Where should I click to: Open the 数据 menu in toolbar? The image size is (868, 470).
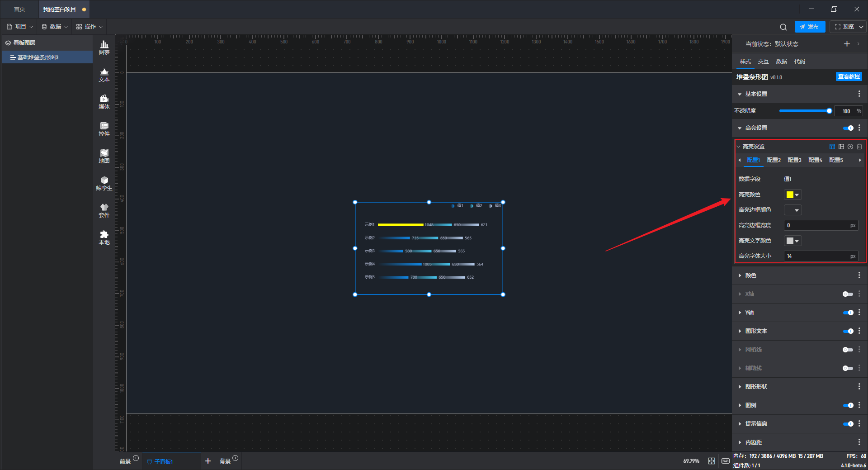coord(55,27)
